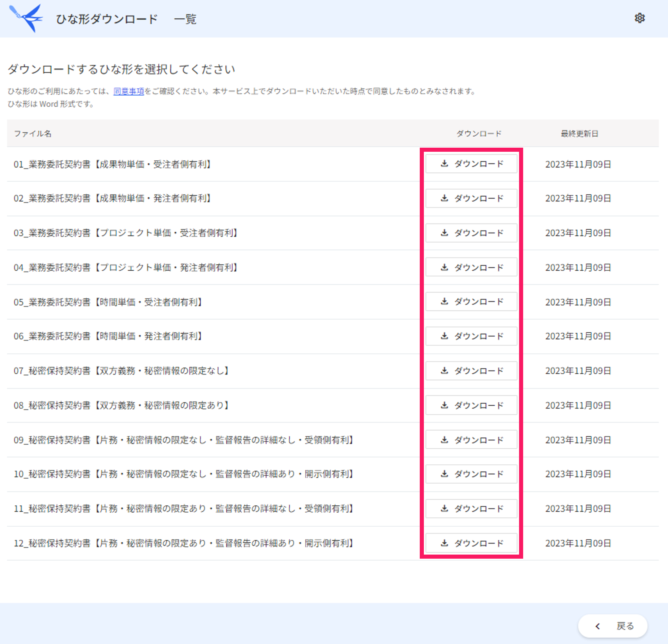The width and height of the screenshot is (668, 644).
Task: Download the 11_秘密保持契約書 template
Action: click(x=471, y=508)
